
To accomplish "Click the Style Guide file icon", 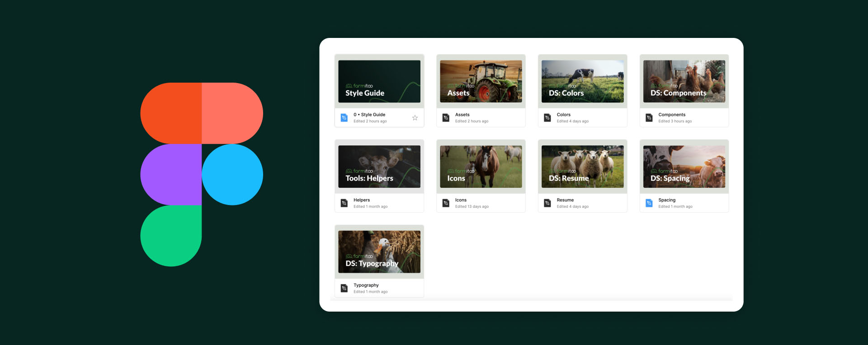I will 344,118.
